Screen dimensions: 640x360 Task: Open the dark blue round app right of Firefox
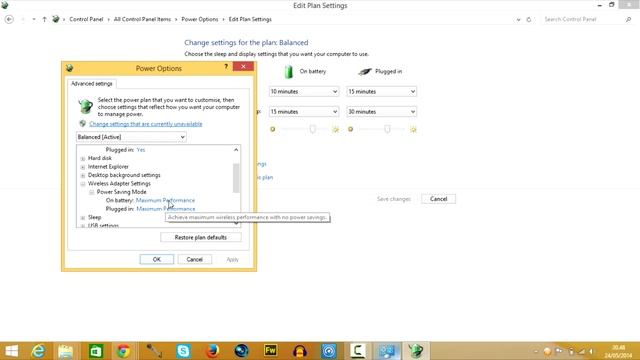coord(241,351)
